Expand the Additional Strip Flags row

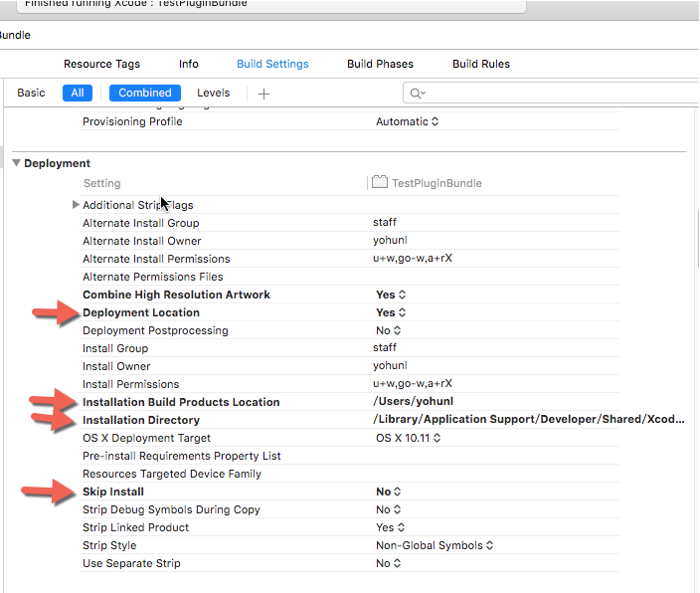point(76,205)
